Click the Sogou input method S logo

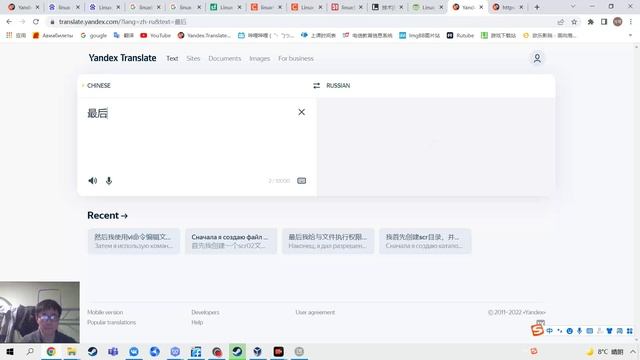tap(537, 330)
